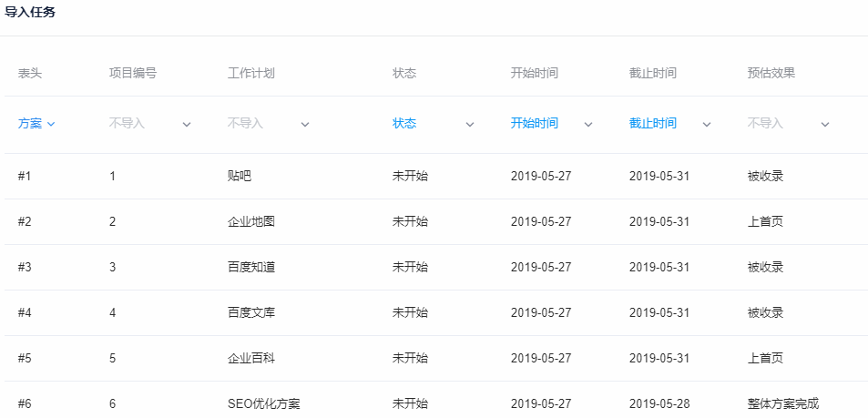Click the 整体方案完成 effect cell
The width and height of the screenshot is (868, 418).
pos(783,403)
